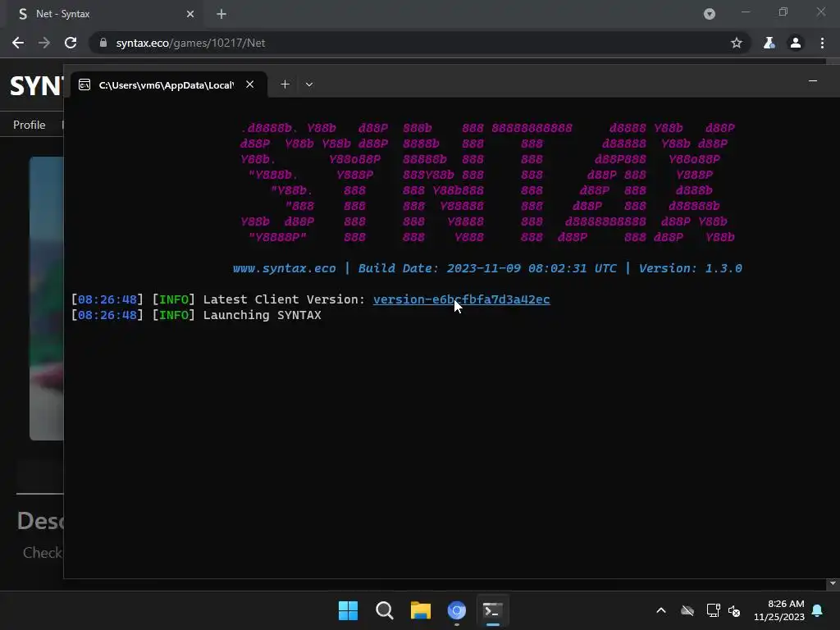Open the Windows Start menu
840x630 pixels.
[348, 610]
